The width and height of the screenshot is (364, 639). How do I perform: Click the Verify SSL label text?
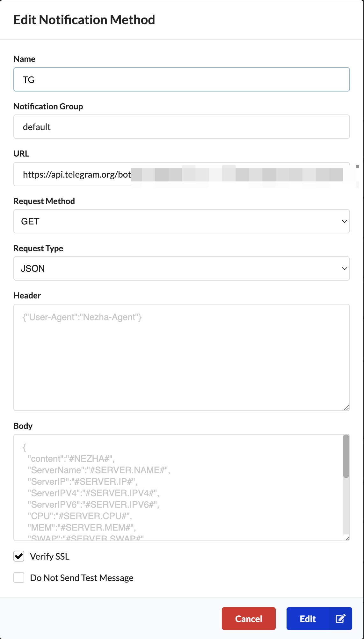pos(49,556)
